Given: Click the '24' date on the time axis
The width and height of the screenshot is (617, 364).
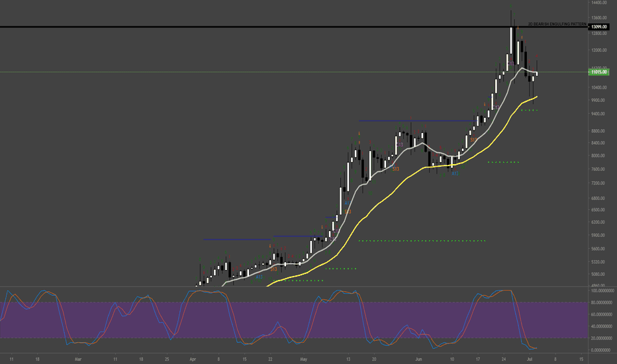Looking at the screenshot, I should (504, 359).
